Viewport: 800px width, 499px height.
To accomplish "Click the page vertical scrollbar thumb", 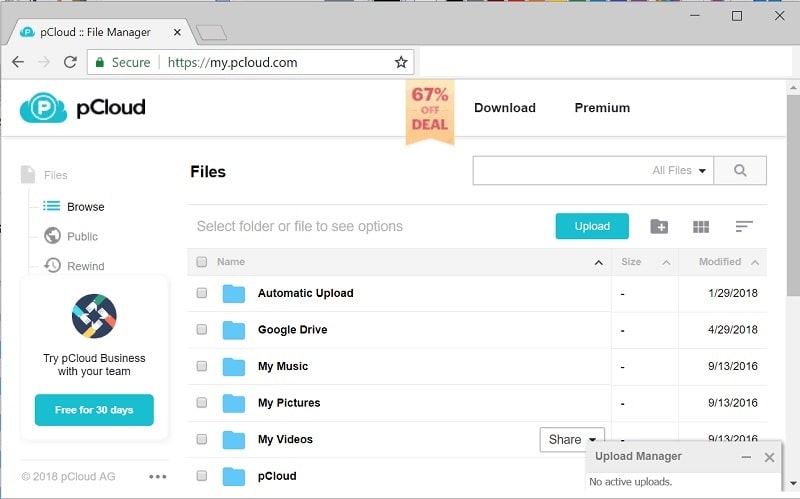I will 793,195.
